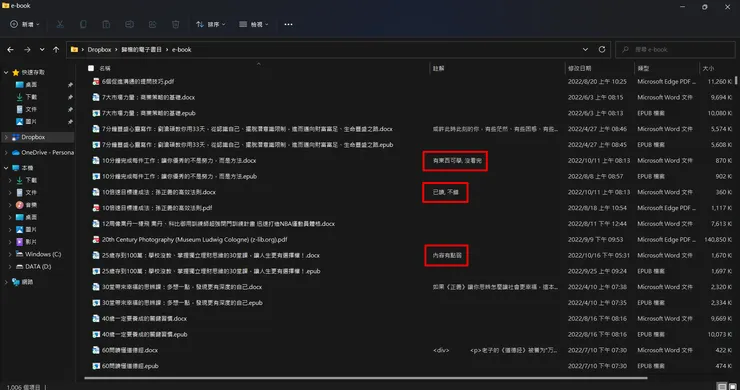740x390 pixels.
Task: Click the 網路 network icon in the sidebar
Action: pos(16,282)
